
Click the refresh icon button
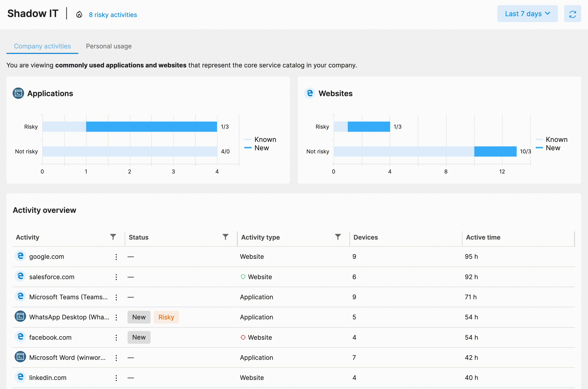click(x=572, y=14)
